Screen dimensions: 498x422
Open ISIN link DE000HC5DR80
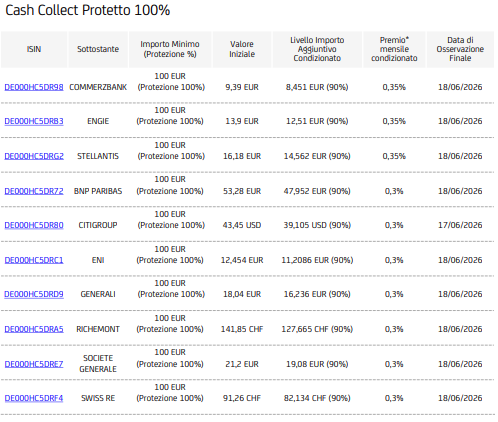pyautogui.click(x=34, y=225)
